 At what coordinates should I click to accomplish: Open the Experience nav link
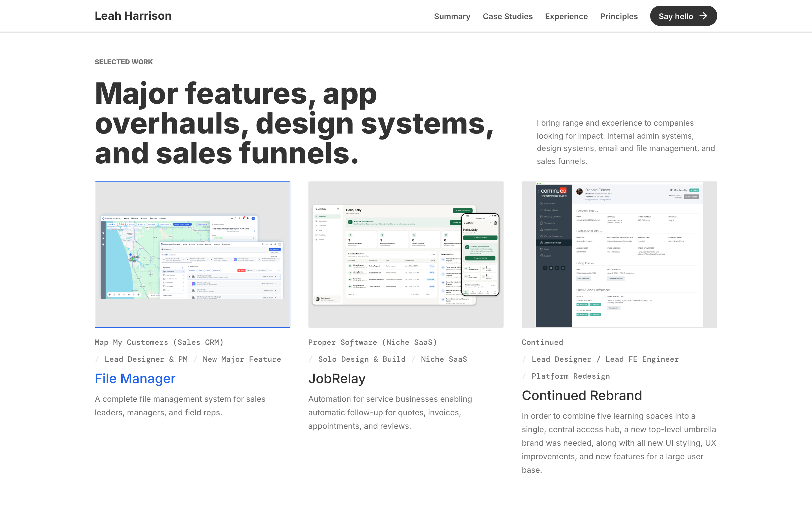(x=566, y=16)
